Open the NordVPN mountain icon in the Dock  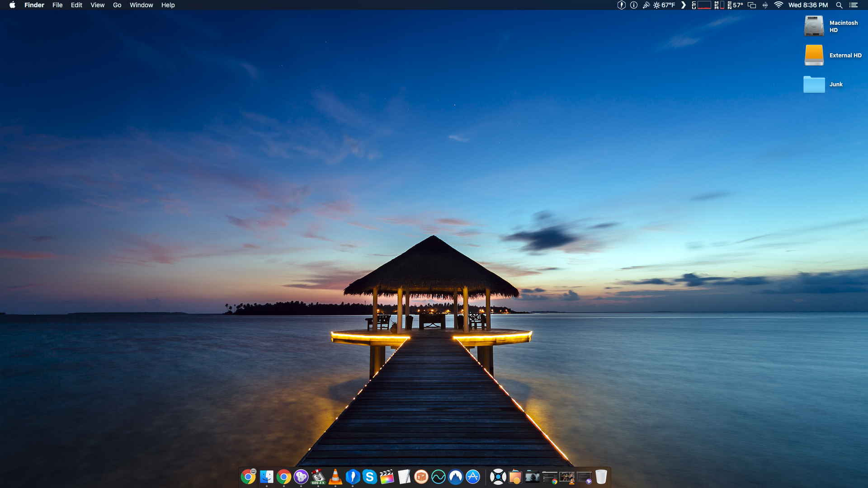point(456,477)
